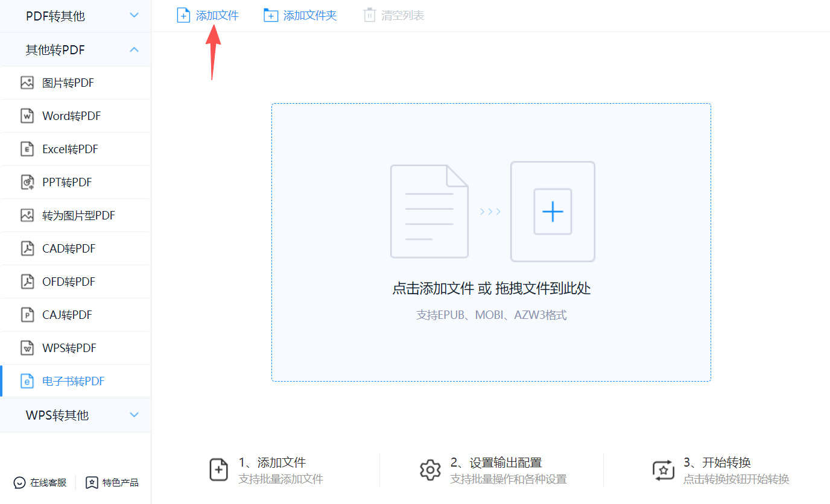
Task: Choose OFD转PDF in the sidebar
Action: pyautogui.click(x=75, y=282)
